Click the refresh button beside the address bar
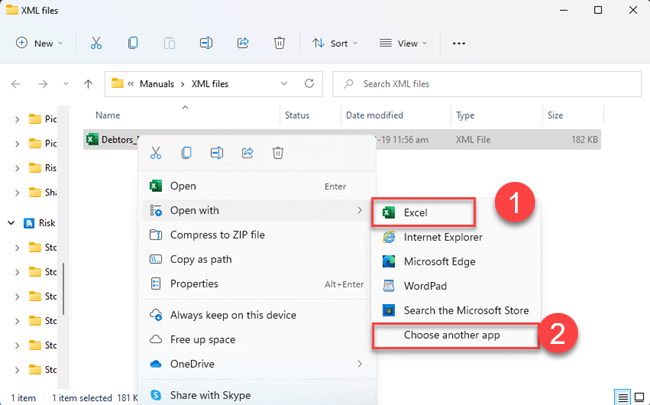 (309, 83)
